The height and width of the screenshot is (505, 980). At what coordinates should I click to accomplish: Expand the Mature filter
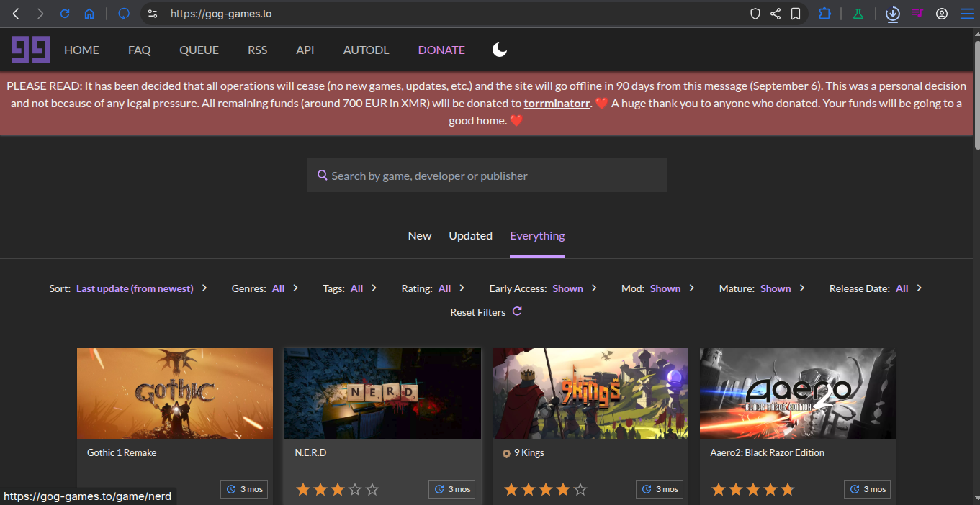[x=762, y=288]
